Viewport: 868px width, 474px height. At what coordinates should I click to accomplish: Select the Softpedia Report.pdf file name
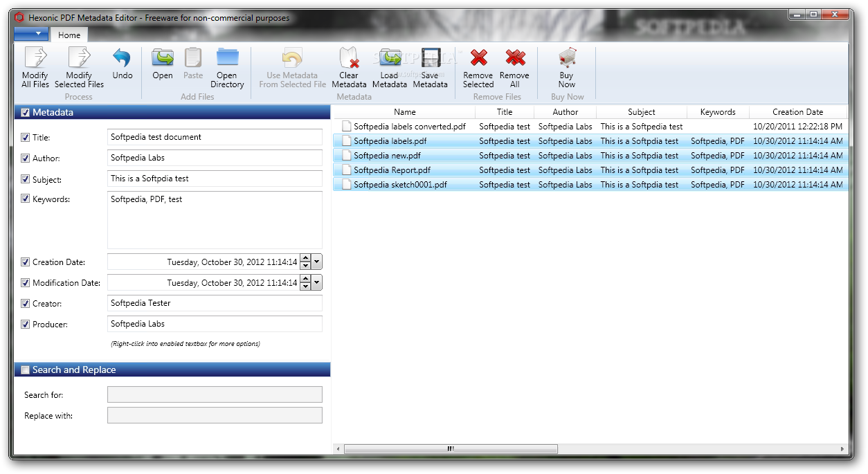click(x=392, y=170)
